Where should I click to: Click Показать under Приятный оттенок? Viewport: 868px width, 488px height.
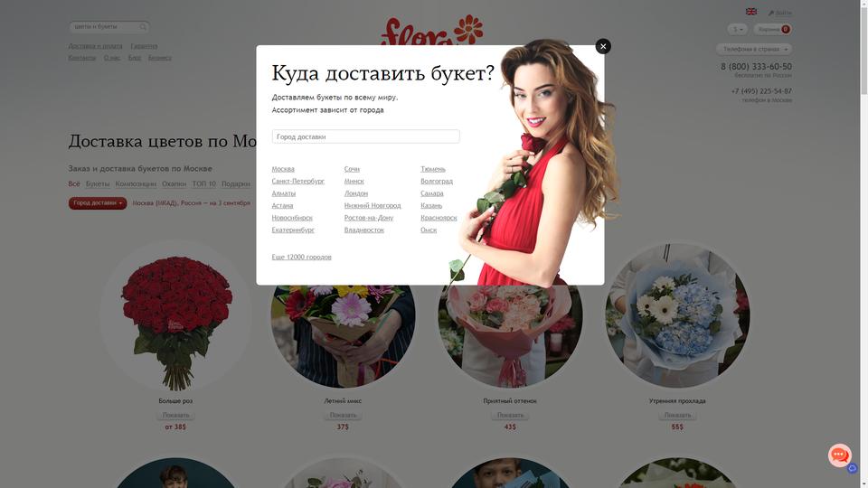click(x=510, y=416)
